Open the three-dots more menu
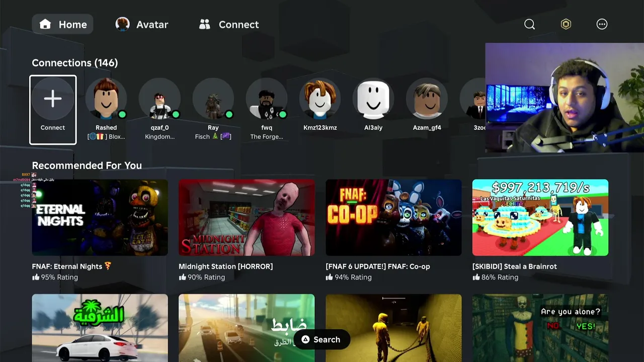The width and height of the screenshot is (644, 362). coord(602,24)
